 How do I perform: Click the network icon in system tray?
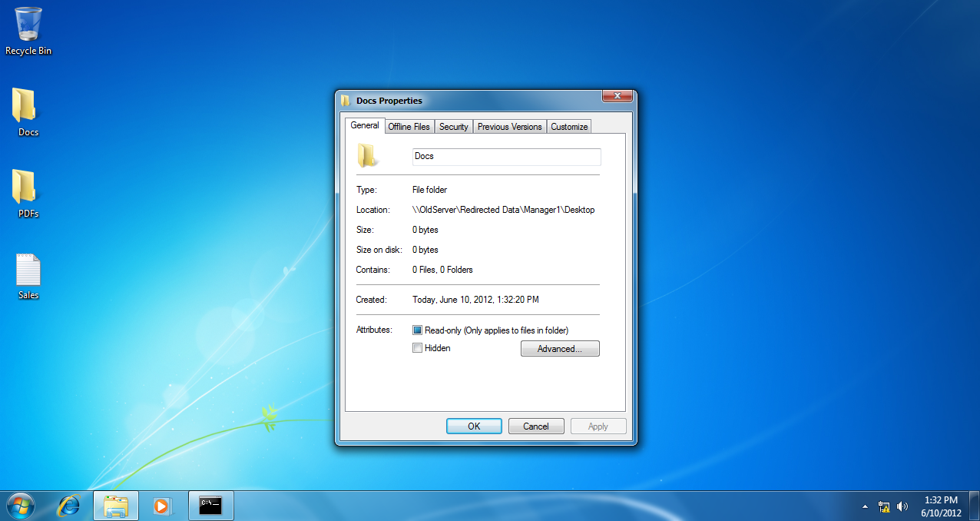point(883,506)
